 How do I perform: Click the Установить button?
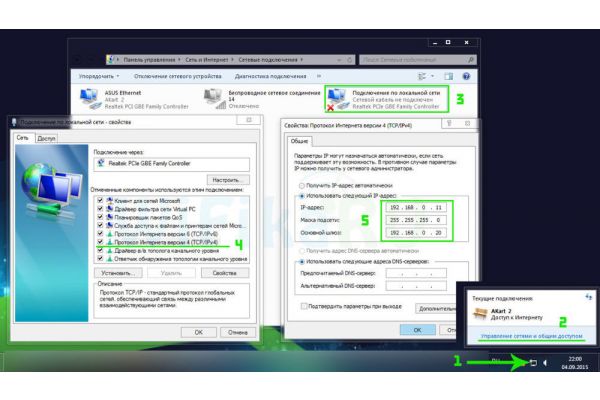coord(118,273)
